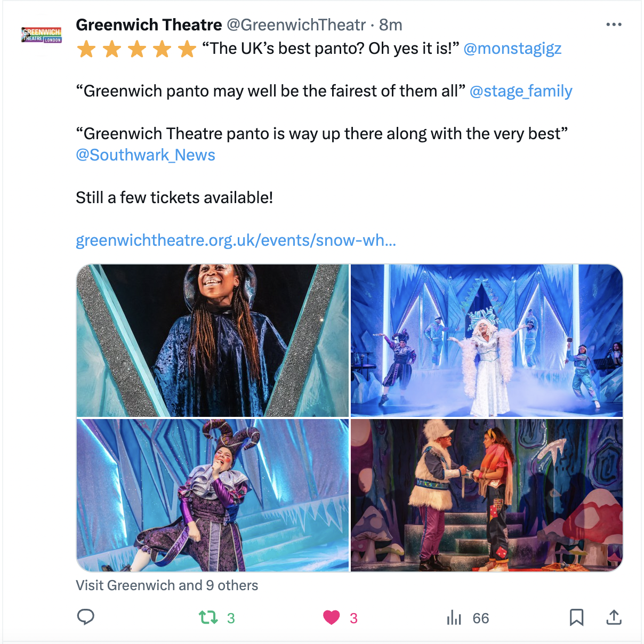Open the Greenwich Theatre display name
Viewport: 644px width, 644px height.
(x=149, y=25)
